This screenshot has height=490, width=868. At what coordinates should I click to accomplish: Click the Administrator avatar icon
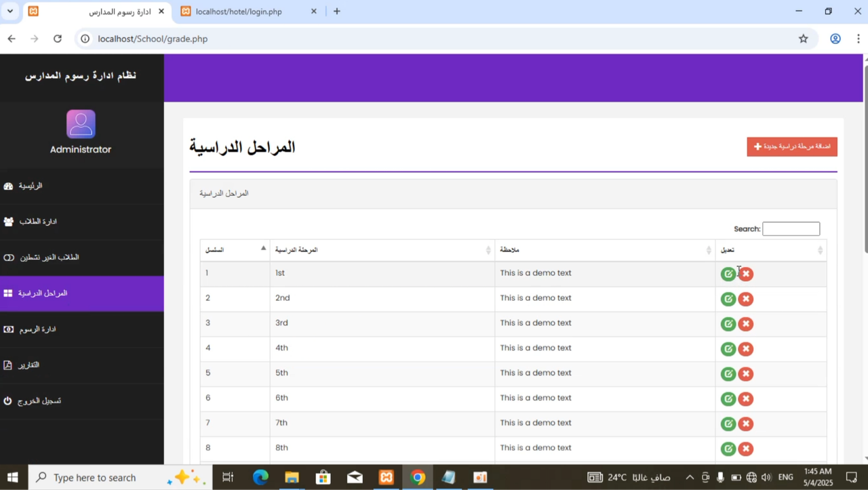[x=81, y=124]
